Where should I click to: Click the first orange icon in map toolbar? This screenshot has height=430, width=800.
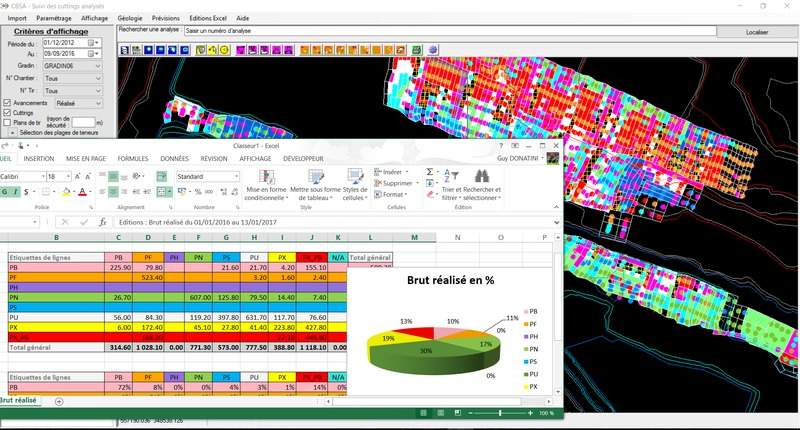click(305, 50)
